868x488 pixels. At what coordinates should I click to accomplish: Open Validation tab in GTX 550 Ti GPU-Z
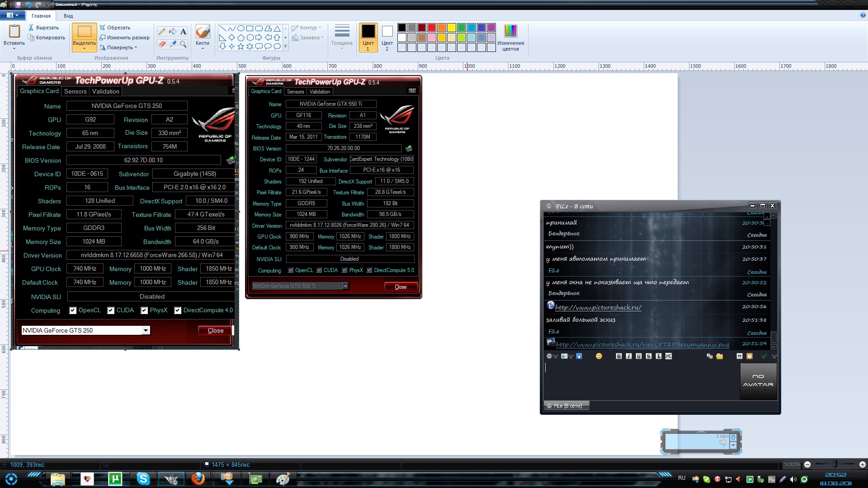(x=320, y=91)
